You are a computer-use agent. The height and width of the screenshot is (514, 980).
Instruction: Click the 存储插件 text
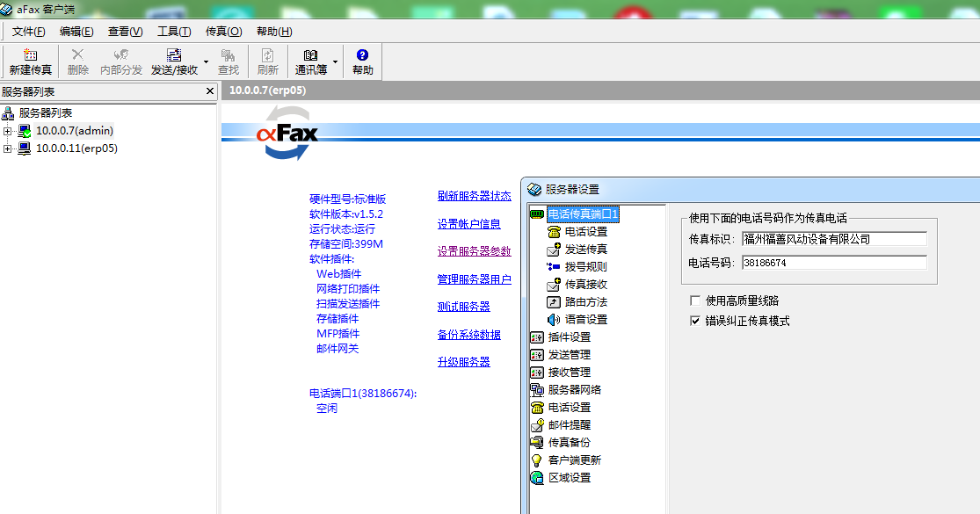338,319
